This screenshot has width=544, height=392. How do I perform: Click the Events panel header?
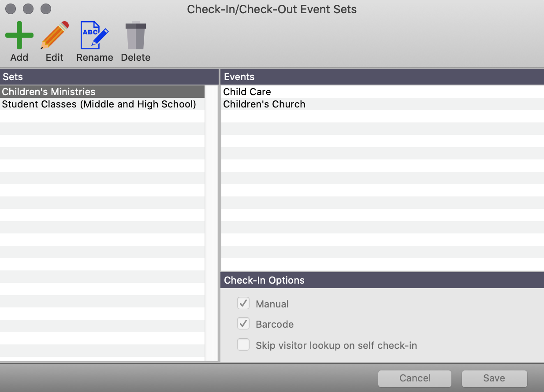coord(238,77)
